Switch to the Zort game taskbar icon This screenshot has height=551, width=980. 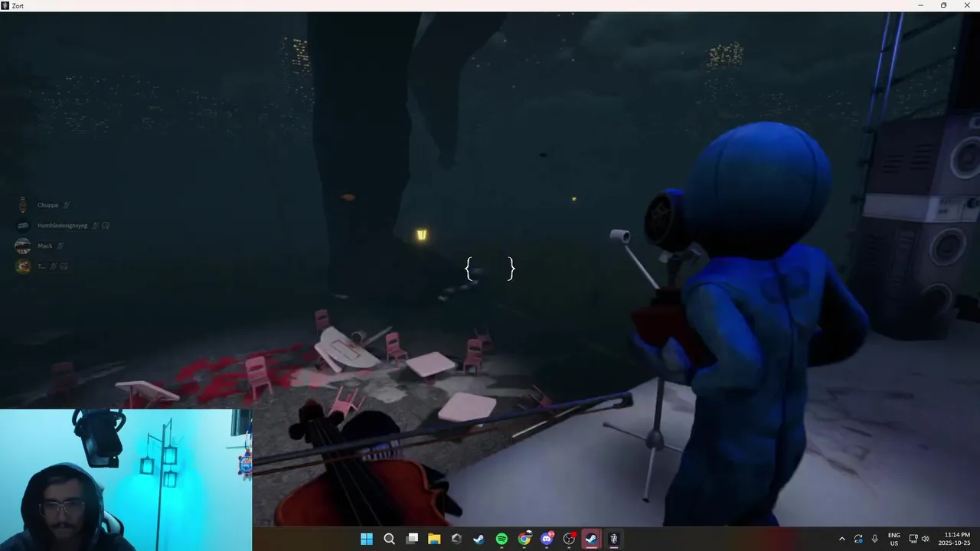pos(614,539)
